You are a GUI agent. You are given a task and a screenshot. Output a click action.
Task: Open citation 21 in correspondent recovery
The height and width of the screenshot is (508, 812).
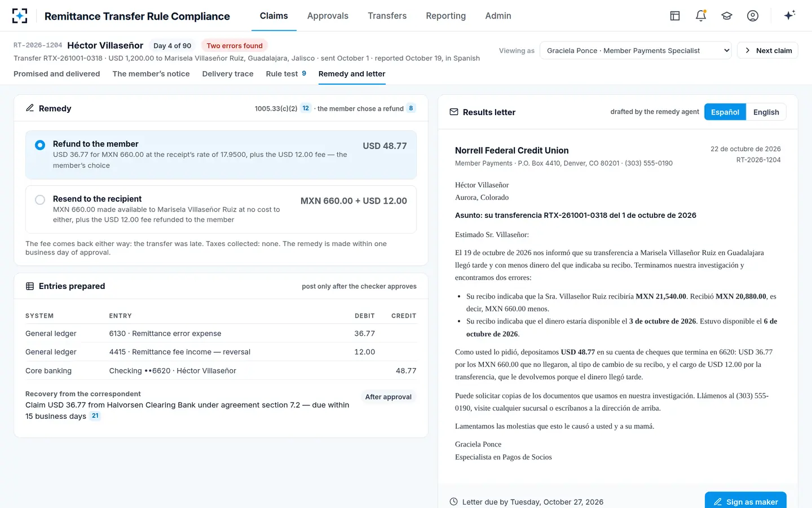tap(95, 416)
